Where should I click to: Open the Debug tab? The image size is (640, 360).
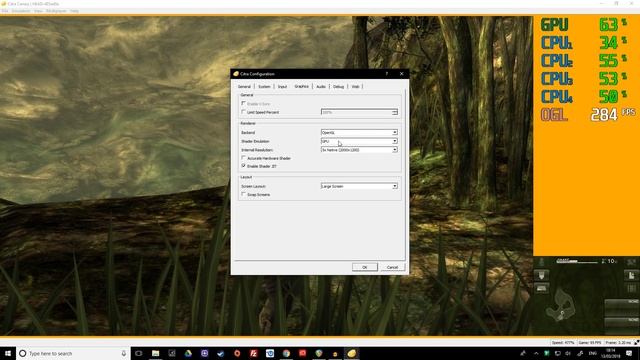pyautogui.click(x=338, y=87)
